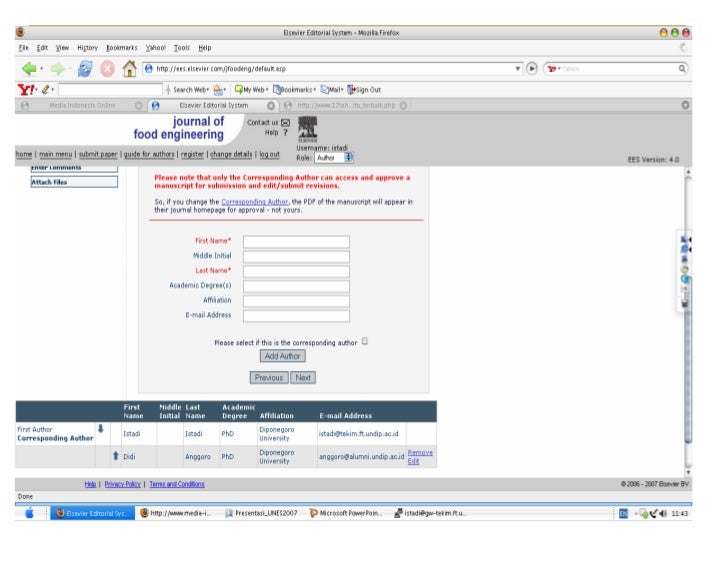Screen dimensions: 728x563
Task: Click the Next button
Action: [x=303, y=378]
